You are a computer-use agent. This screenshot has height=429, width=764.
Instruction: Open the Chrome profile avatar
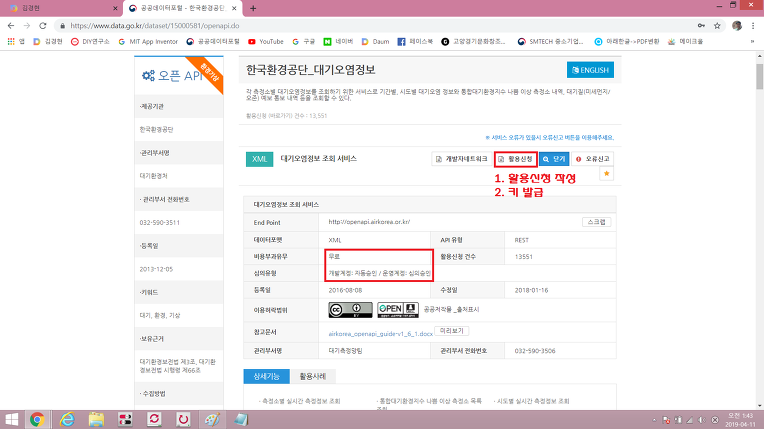(737, 26)
